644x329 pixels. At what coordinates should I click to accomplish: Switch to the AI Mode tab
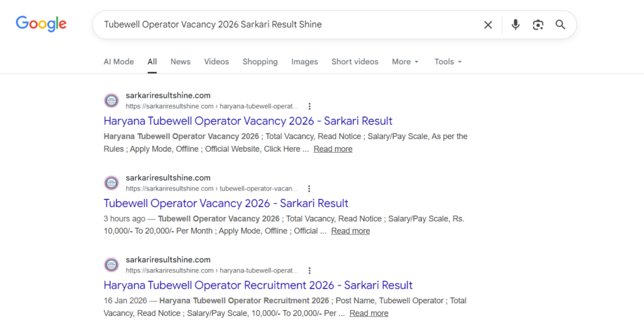118,62
